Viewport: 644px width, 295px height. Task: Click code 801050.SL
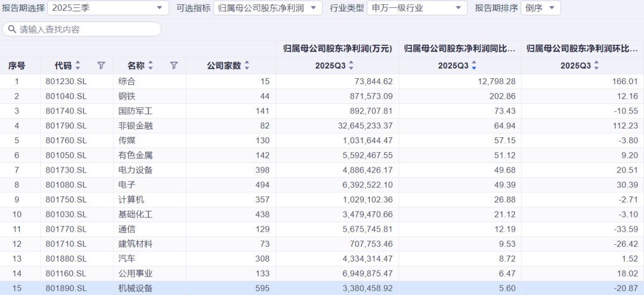coord(66,155)
